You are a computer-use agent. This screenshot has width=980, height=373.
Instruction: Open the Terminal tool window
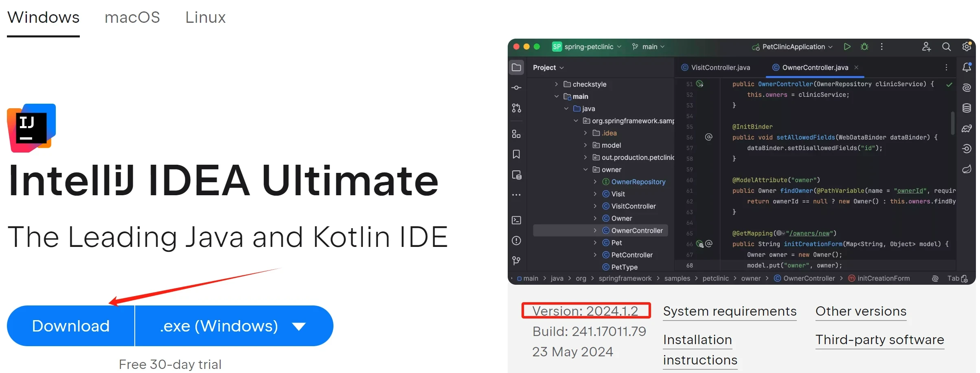[x=516, y=220]
